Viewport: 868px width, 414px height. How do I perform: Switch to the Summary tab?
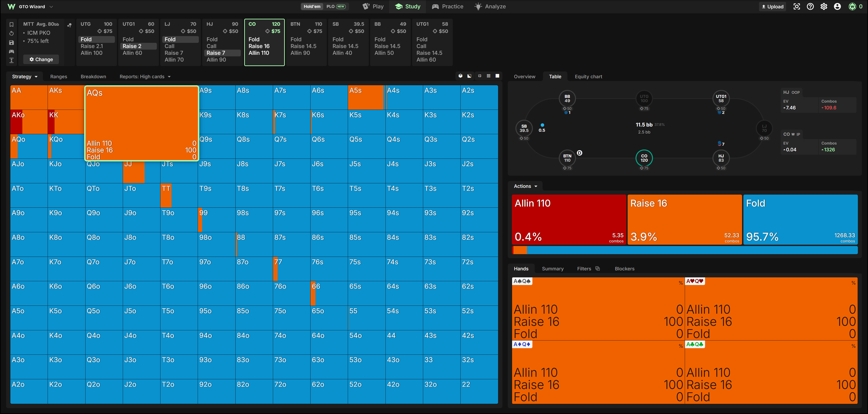click(x=553, y=269)
